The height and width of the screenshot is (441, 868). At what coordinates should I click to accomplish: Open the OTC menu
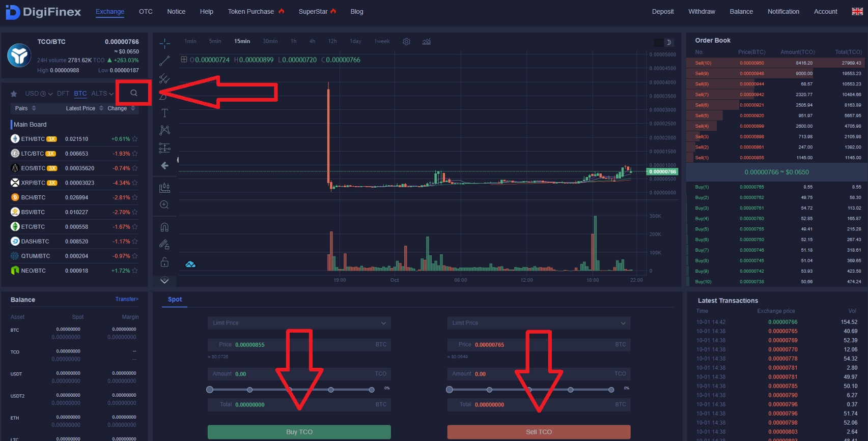click(x=146, y=12)
